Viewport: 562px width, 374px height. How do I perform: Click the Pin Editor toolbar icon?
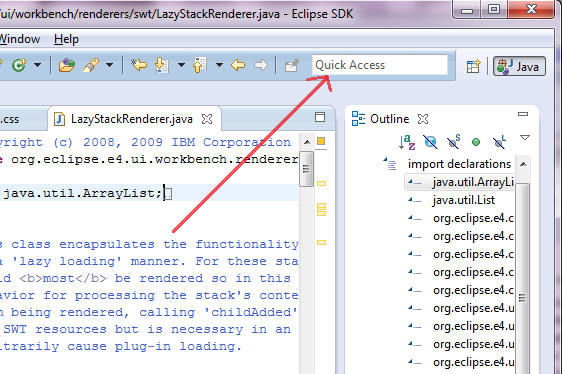pyautogui.click(x=292, y=66)
